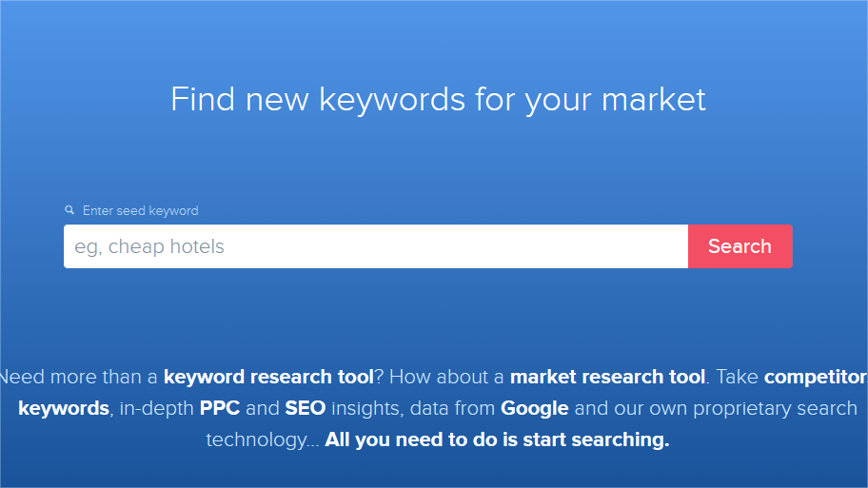Viewport: 868px width, 488px height.
Task: Click the bold "Google" word
Action: (535, 408)
